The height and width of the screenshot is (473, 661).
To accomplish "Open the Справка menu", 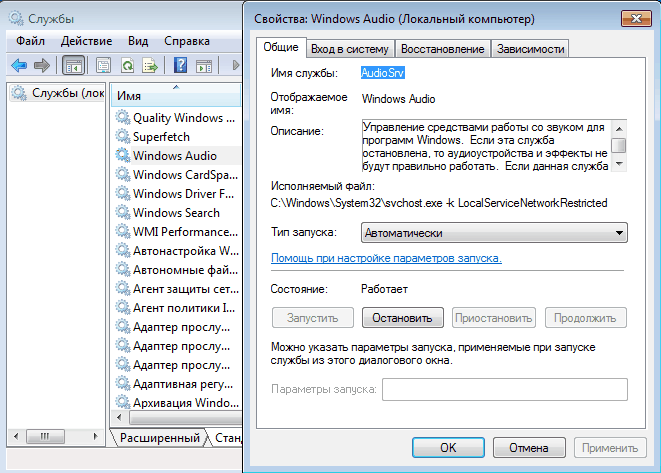I will 187,41.
